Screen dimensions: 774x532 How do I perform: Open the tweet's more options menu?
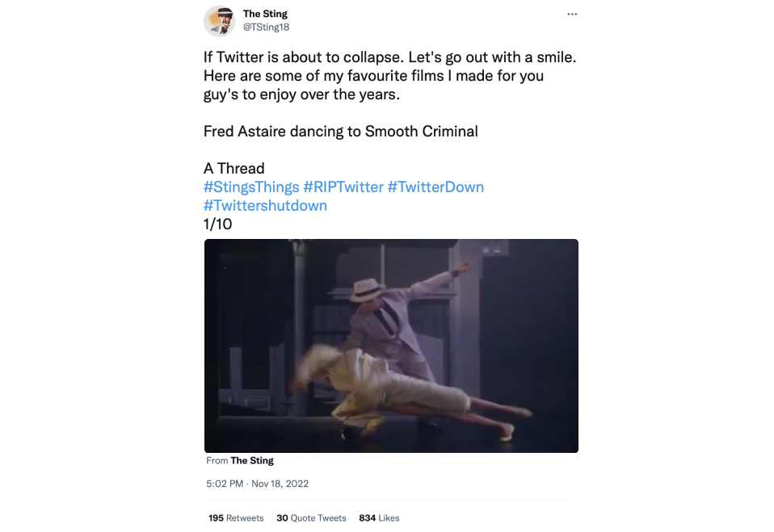572,15
